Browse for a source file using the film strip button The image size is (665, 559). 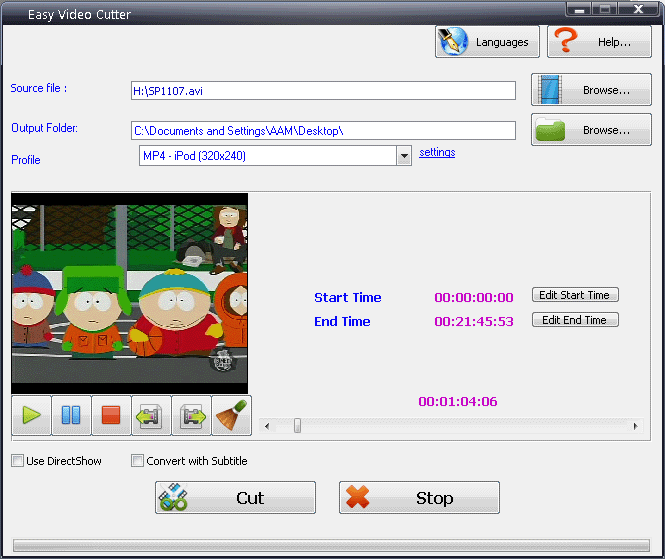(x=591, y=89)
